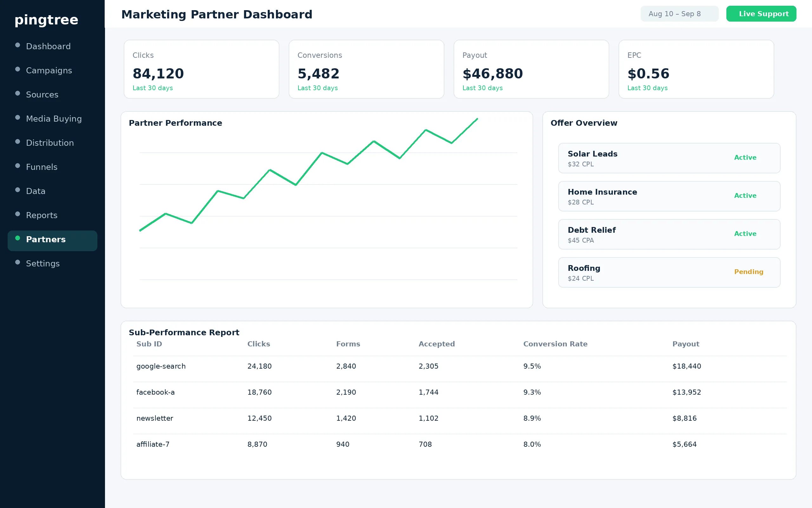Click the Clicks value 84,120
Screen dimensions: 812x508
(158, 74)
